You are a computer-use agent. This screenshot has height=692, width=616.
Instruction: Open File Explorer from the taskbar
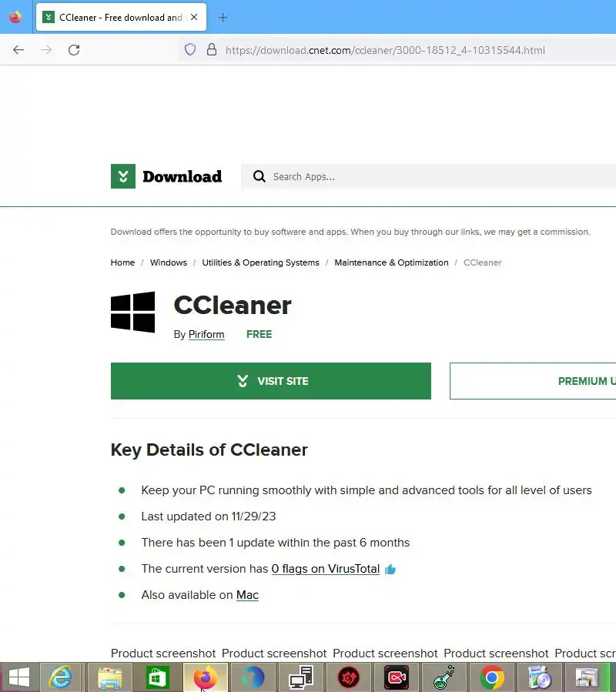click(x=110, y=677)
